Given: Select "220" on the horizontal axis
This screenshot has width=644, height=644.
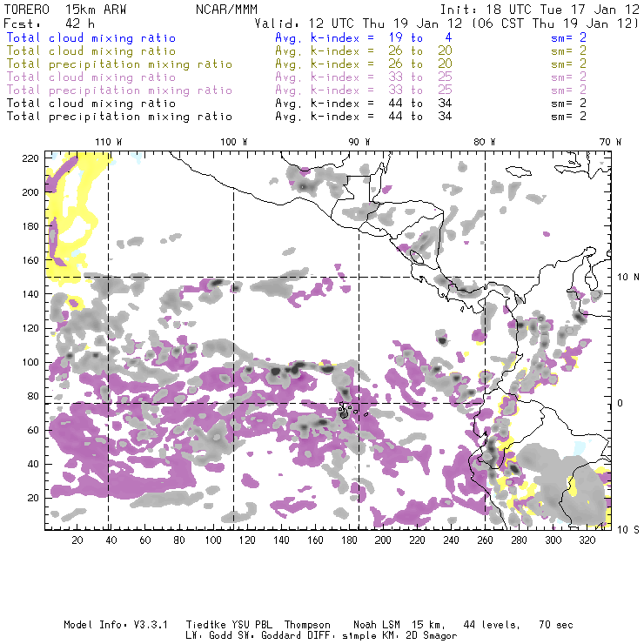Looking at the screenshot, I should click(x=417, y=540).
